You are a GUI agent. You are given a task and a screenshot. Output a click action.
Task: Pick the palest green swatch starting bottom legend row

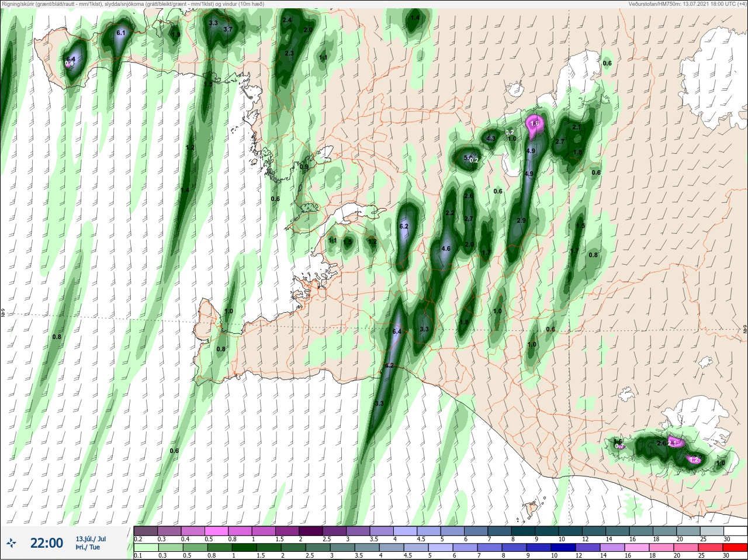tap(146, 548)
